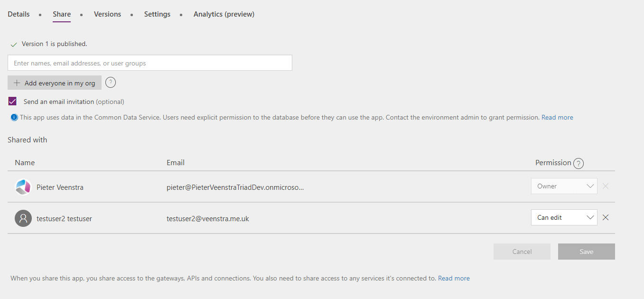Open the Details tab
This screenshot has width=644, height=299.
19,14
